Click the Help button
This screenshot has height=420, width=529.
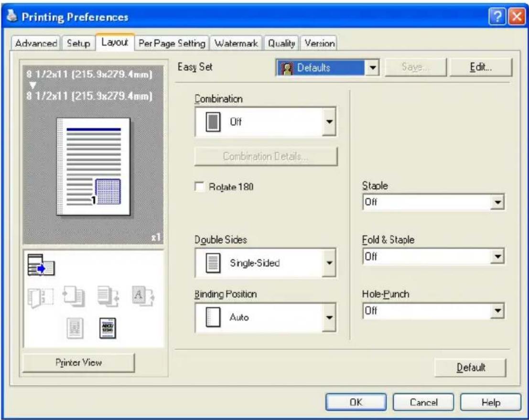491,402
